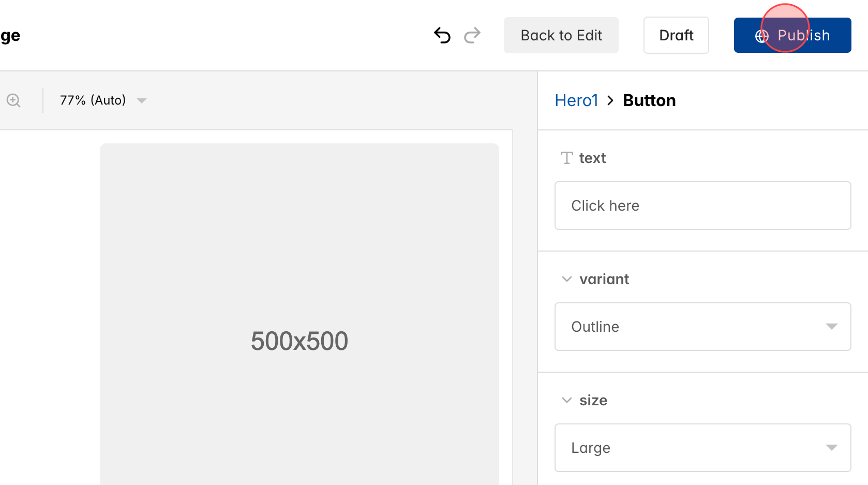The image size is (868, 485).
Task: Click the zoom magnifier icon
Action: 13,100
